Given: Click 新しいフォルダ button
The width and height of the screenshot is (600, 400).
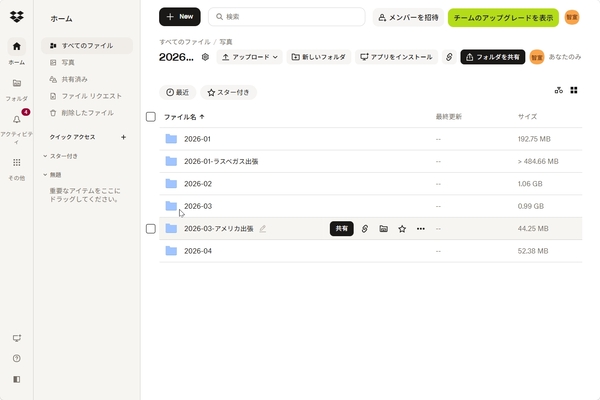Looking at the screenshot, I should pos(319,57).
